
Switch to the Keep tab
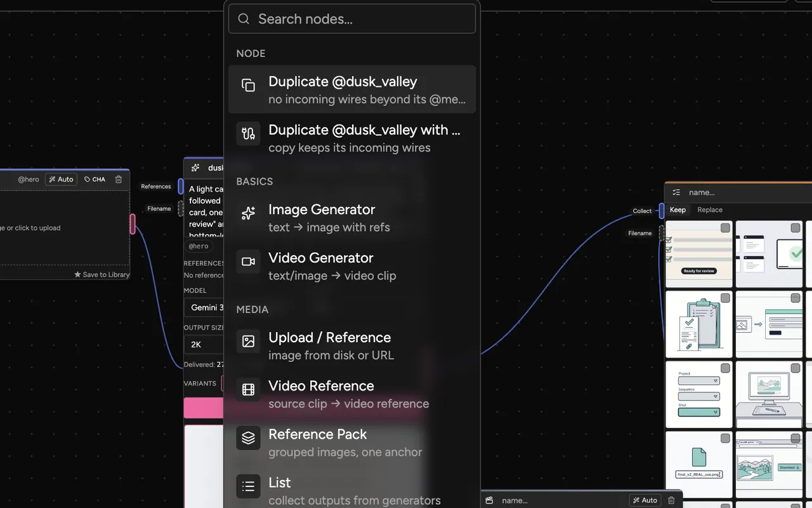[678, 210]
